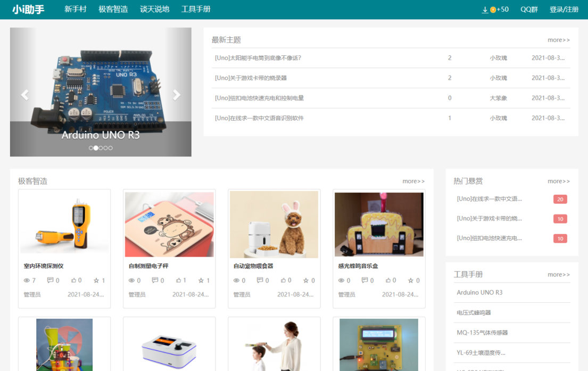The height and width of the screenshot is (371, 588).
Task: Click the red 20 bounty badge
Action: point(560,199)
